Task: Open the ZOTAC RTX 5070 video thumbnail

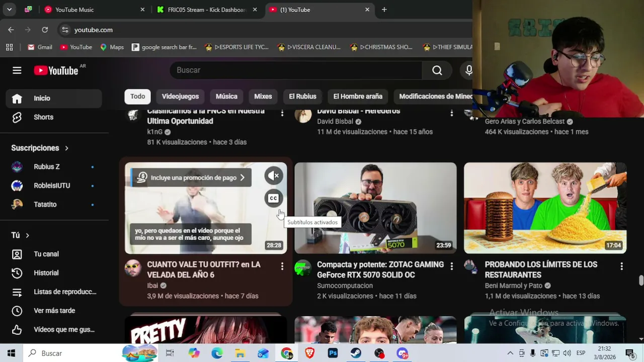Action: [375, 208]
